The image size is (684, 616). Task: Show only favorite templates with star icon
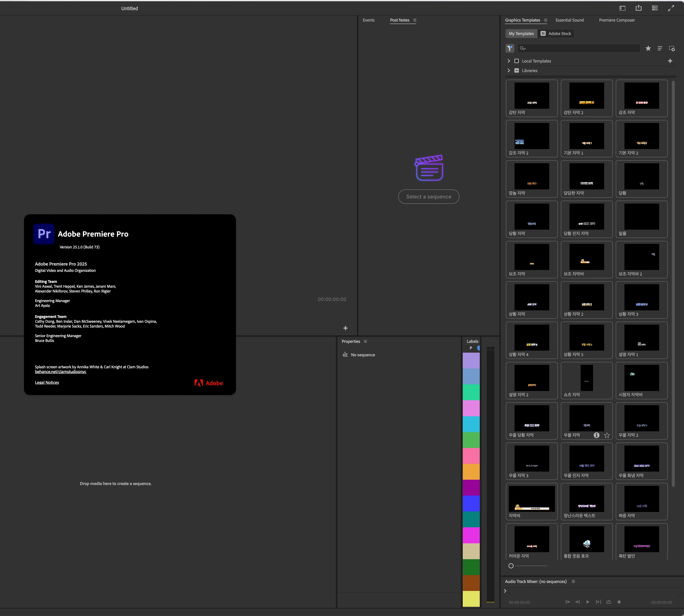tap(648, 48)
